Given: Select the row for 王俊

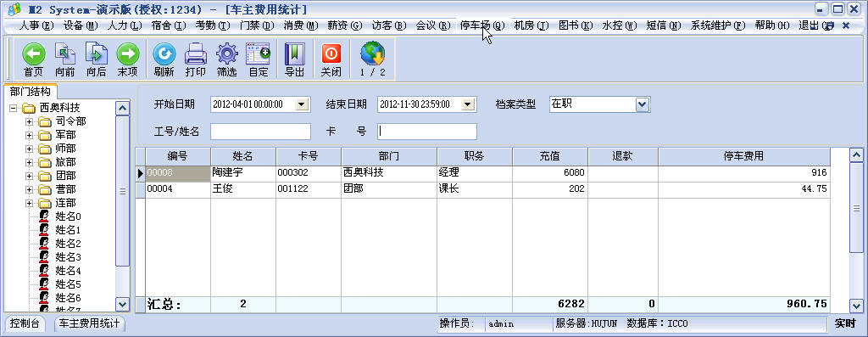Looking at the screenshot, I should tap(482, 189).
